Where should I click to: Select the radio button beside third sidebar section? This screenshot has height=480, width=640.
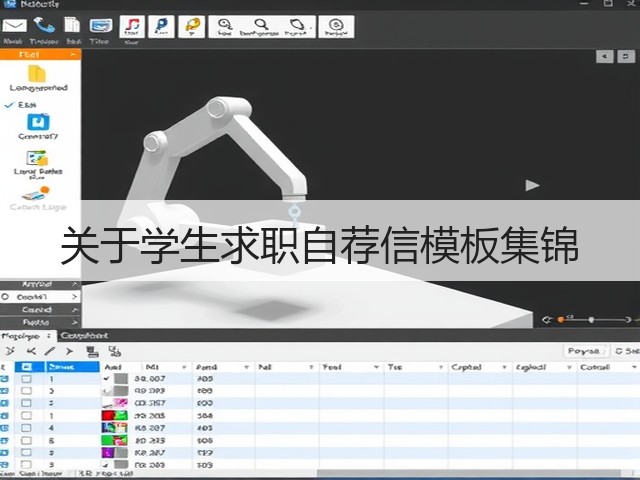[5, 297]
